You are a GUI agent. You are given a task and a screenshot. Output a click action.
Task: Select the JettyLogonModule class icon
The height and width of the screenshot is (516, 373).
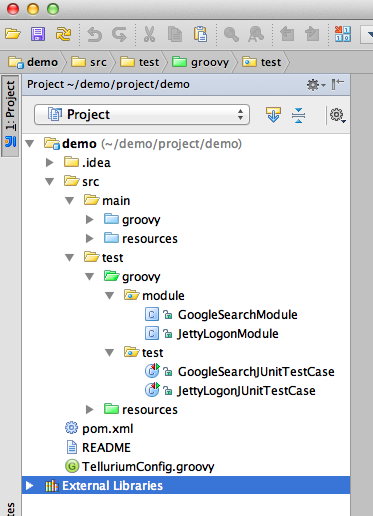[152, 334]
